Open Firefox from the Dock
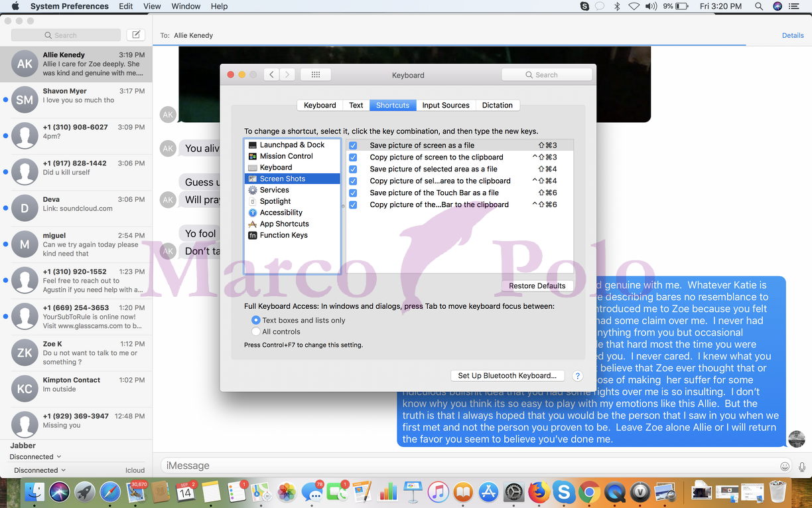 [539, 492]
